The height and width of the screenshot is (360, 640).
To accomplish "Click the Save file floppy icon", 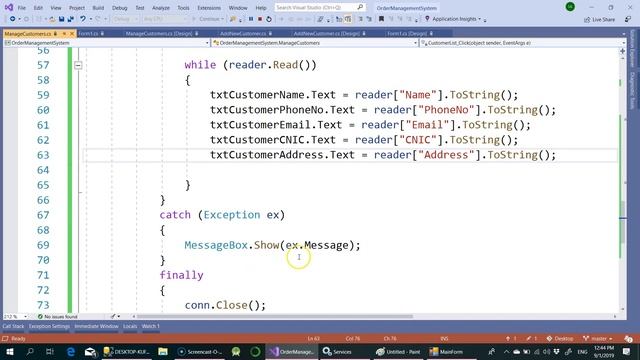I will pos(62,19).
